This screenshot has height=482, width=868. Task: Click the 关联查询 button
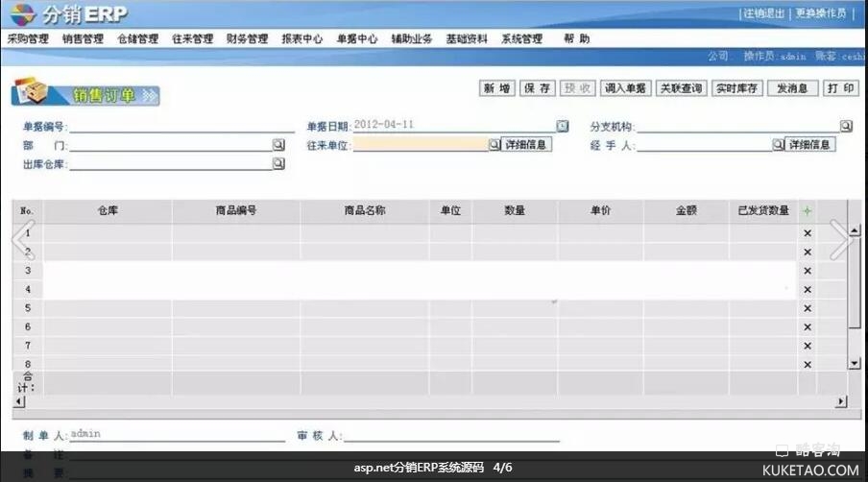(682, 88)
